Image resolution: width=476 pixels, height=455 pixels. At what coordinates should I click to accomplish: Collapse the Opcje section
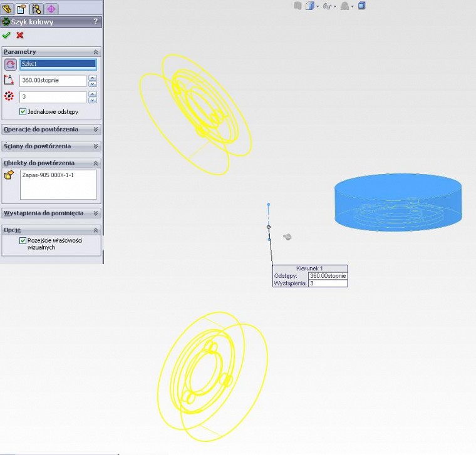tap(96, 230)
